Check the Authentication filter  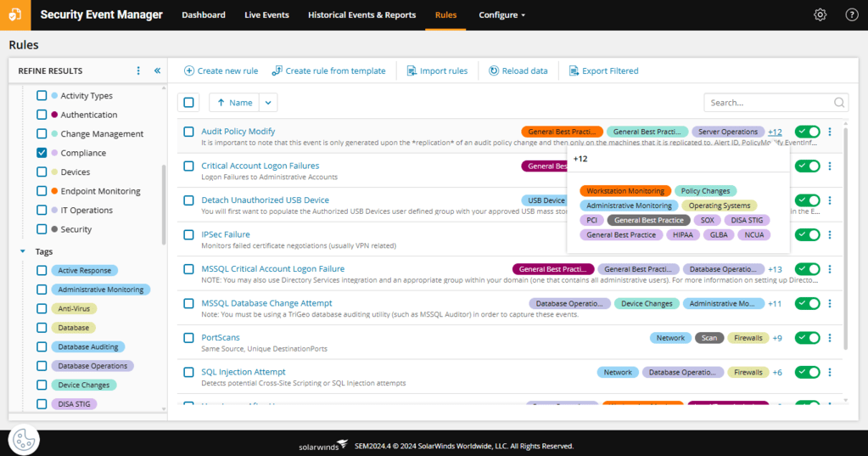(x=42, y=115)
